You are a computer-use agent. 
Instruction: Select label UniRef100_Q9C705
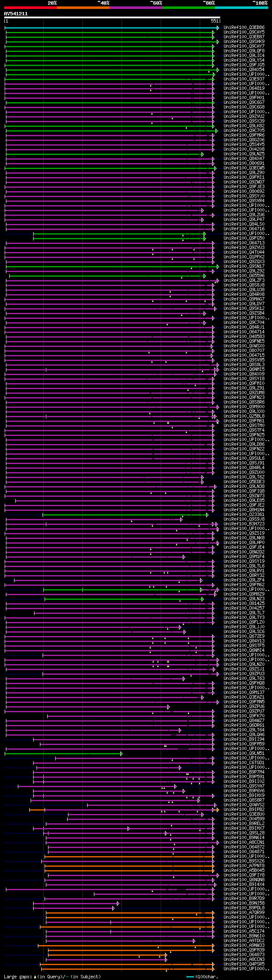pyautogui.click(x=244, y=131)
